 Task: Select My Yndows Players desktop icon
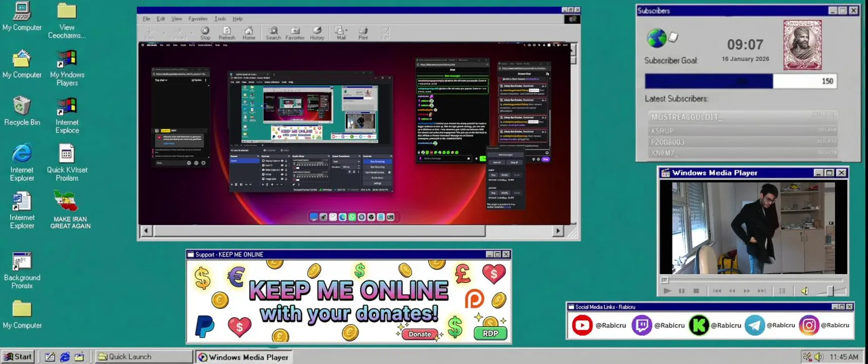click(67, 68)
